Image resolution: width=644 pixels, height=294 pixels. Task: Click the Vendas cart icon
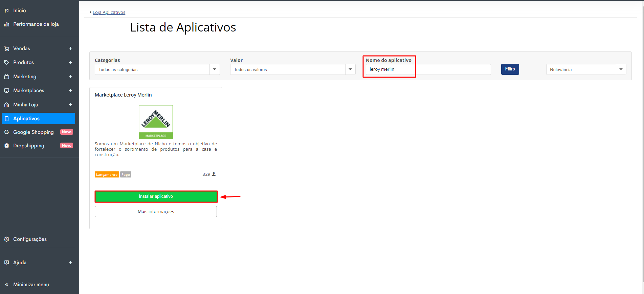click(7, 48)
